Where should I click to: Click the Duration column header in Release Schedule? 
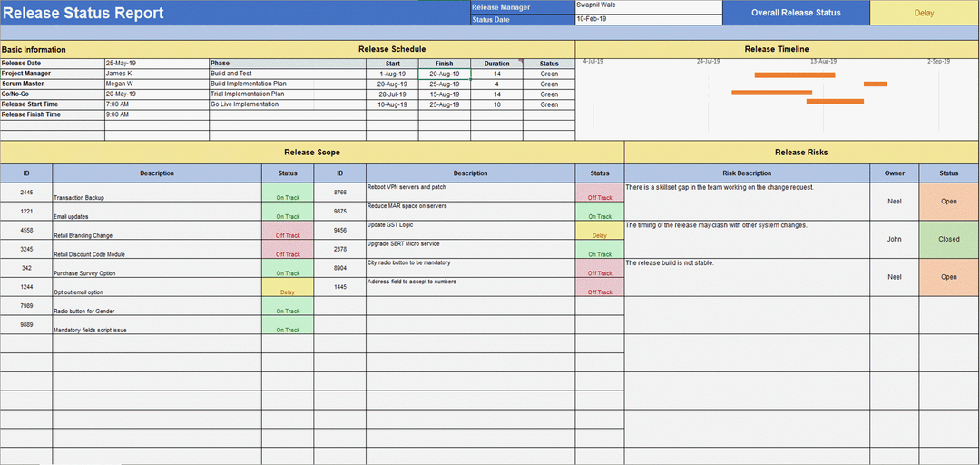[496, 64]
